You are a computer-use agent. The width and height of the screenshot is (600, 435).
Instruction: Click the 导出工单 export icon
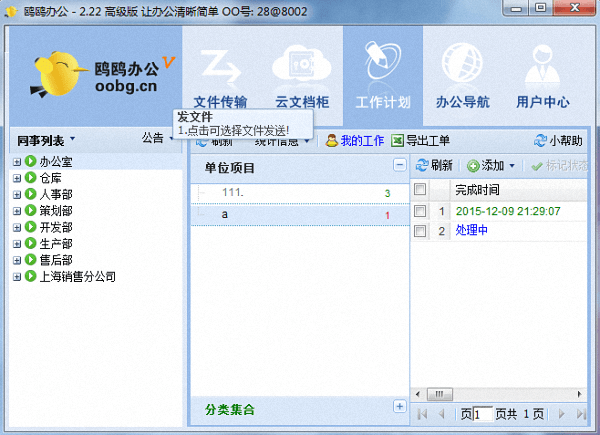pyautogui.click(x=398, y=141)
